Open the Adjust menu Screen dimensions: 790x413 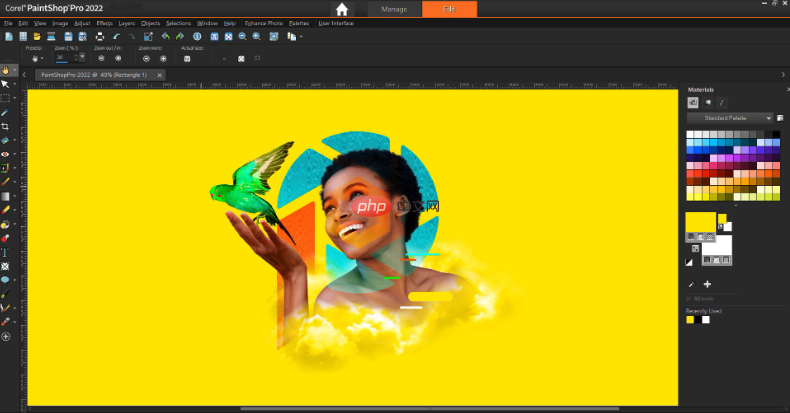82,23
